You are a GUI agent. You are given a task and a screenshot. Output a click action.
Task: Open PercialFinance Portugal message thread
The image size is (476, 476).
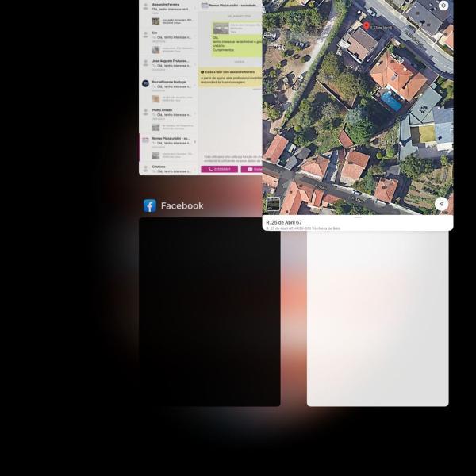[171, 84]
